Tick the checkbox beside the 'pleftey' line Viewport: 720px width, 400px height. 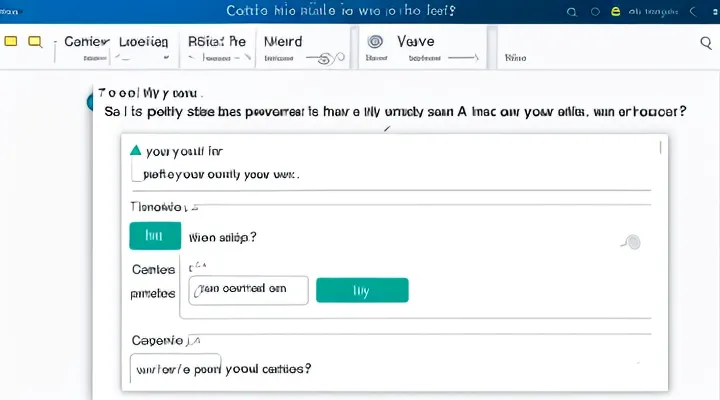point(137,173)
